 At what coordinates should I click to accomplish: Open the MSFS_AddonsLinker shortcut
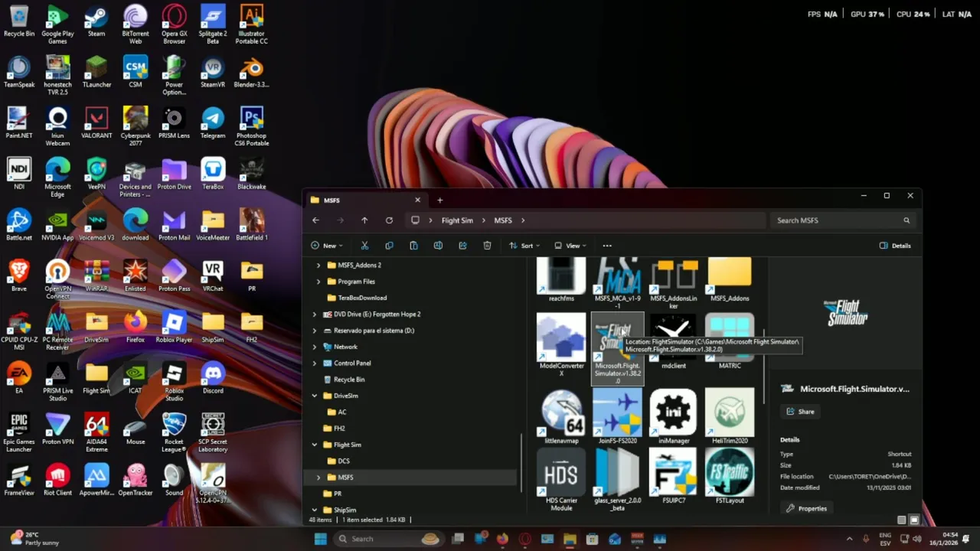point(673,283)
